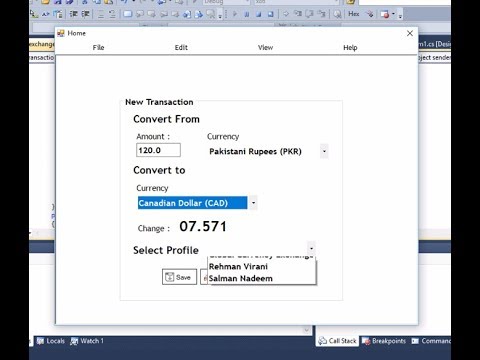Click debug toolbar options overflow arrow

click(x=400, y=15)
